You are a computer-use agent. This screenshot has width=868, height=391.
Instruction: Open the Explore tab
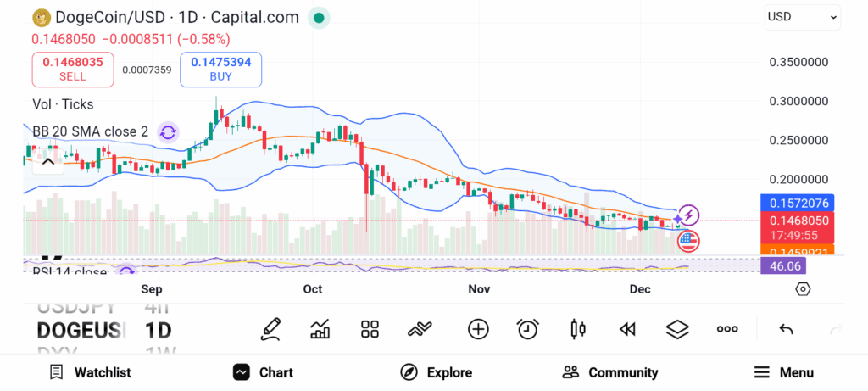click(436, 372)
